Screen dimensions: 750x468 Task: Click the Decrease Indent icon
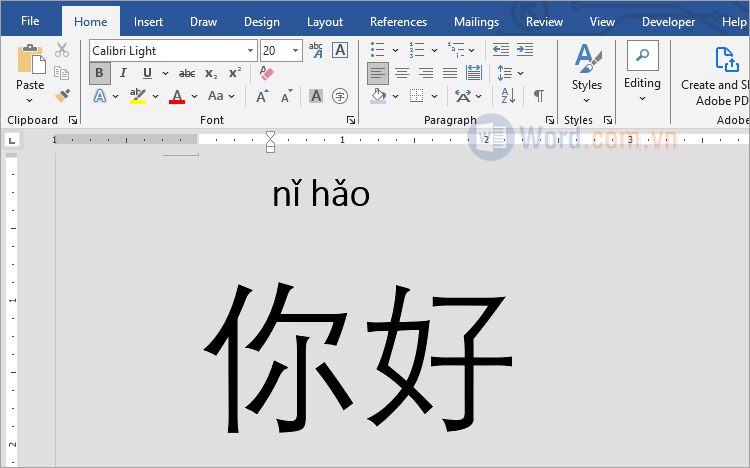click(501, 50)
